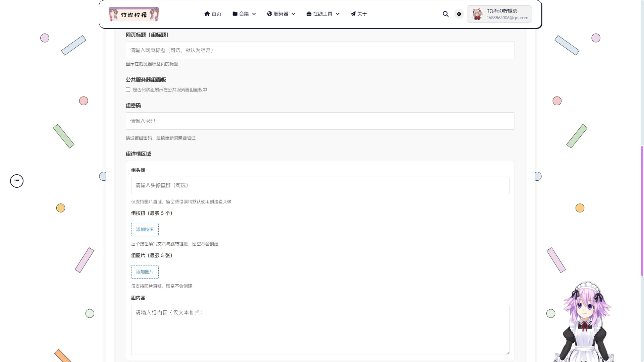Click into the 组内容 text area
This screenshot has height=362, width=644.
point(320,329)
